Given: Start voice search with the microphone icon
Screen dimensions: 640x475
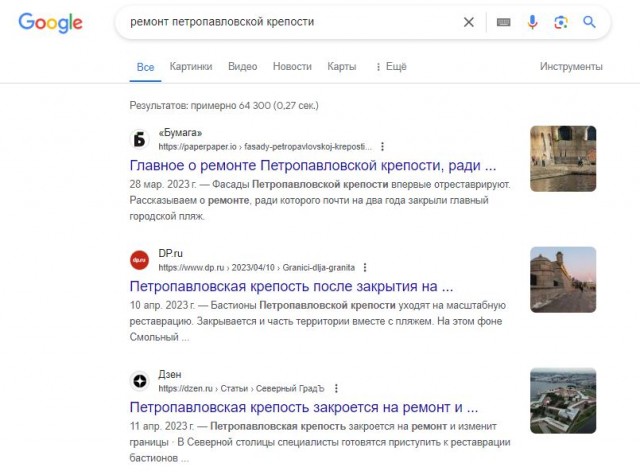Looking at the screenshot, I should pyautogui.click(x=532, y=22).
